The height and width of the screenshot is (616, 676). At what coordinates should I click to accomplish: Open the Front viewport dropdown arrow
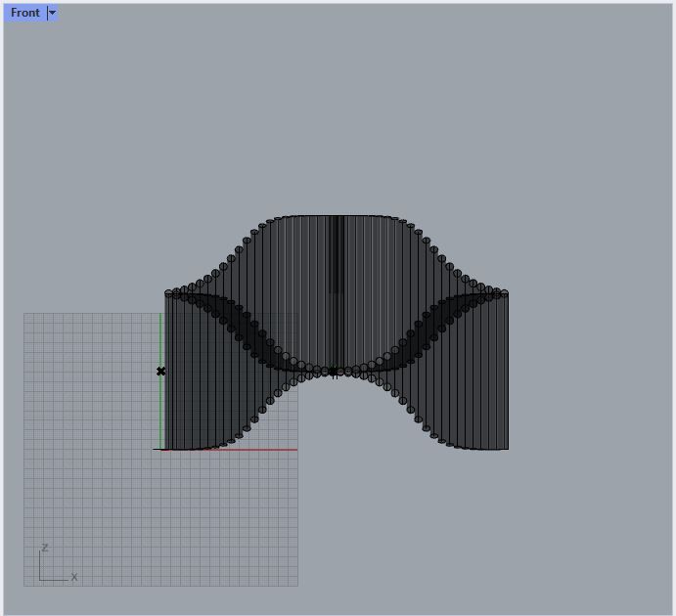[52, 13]
